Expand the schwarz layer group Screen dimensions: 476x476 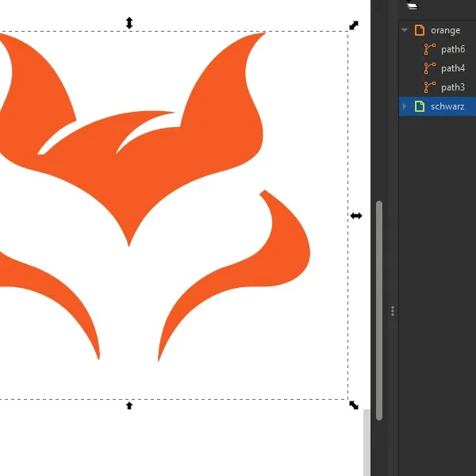(x=405, y=106)
